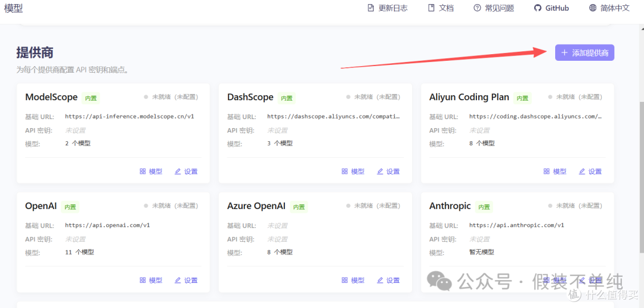
Task: Click the pencil icon in Aliyun Coding Plan card
Action: point(582,172)
